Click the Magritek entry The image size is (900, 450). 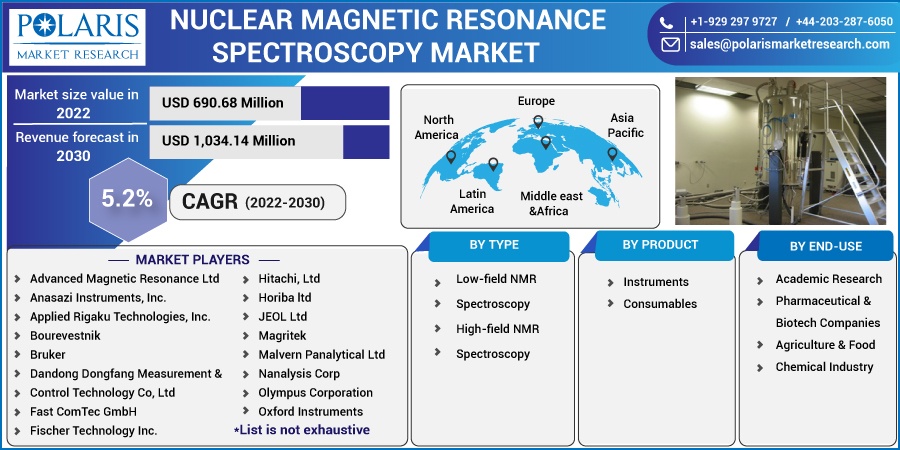[282, 335]
